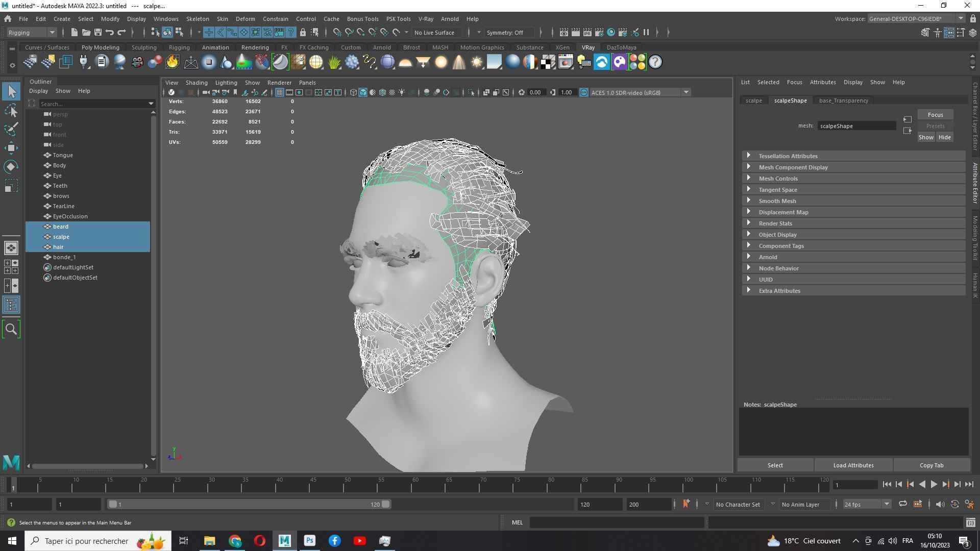Open Render View from the status line
The image size is (980, 551).
(x=563, y=33)
